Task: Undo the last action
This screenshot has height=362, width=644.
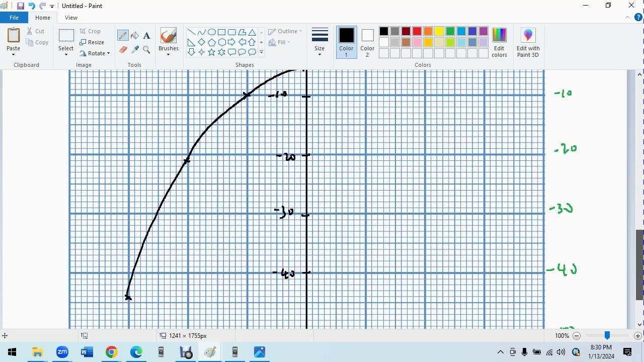Action: pos(32,6)
